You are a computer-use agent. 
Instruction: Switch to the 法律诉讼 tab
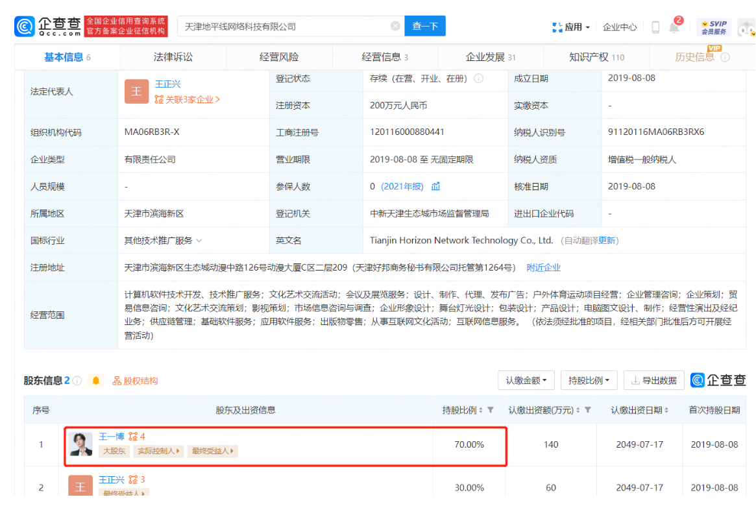[x=171, y=57]
